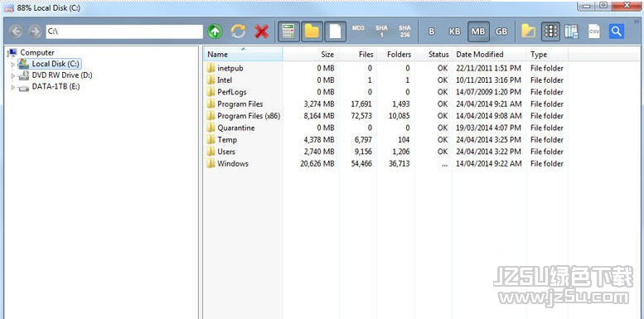Click the Windows folder icon
644x319 pixels.
pos(211,163)
